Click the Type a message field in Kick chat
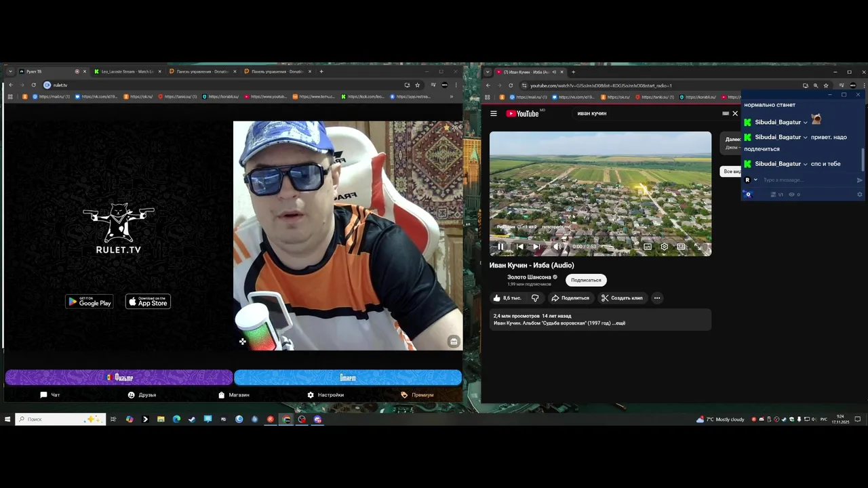Screen dimensions: 868x488 [x=807, y=180]
